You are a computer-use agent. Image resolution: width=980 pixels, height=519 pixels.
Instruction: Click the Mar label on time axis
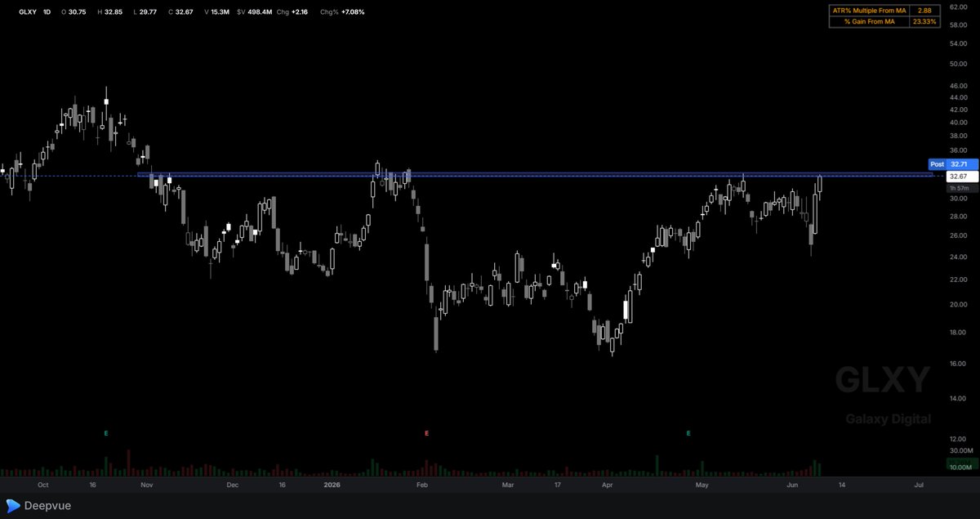(508, 485)
